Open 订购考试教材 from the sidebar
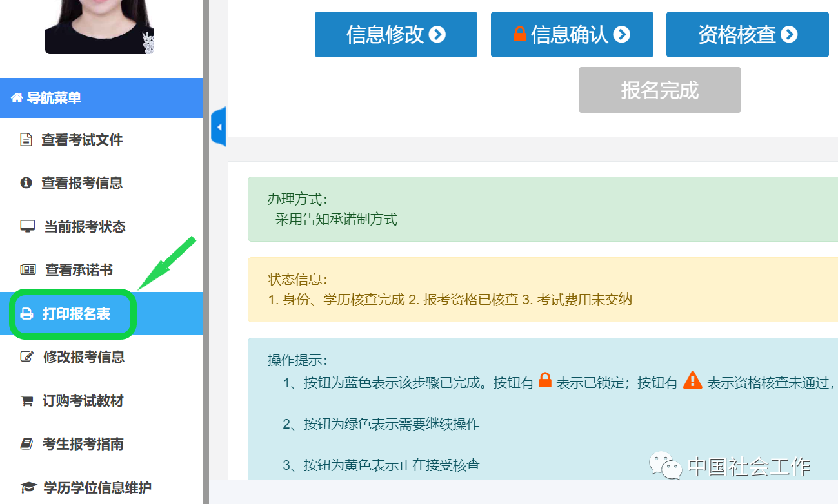Viewport: 838px width, 504px height. [83, 401]
